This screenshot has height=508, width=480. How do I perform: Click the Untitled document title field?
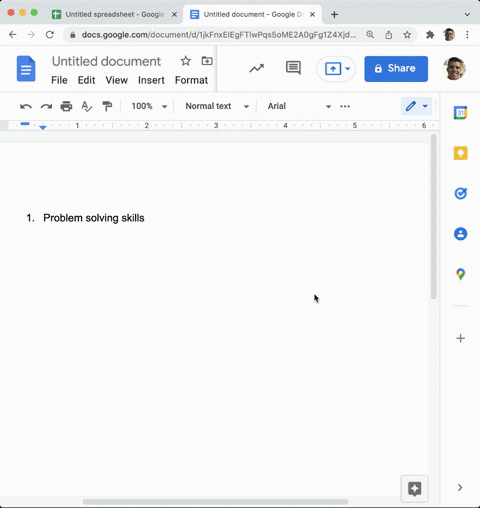click(106, 61)
